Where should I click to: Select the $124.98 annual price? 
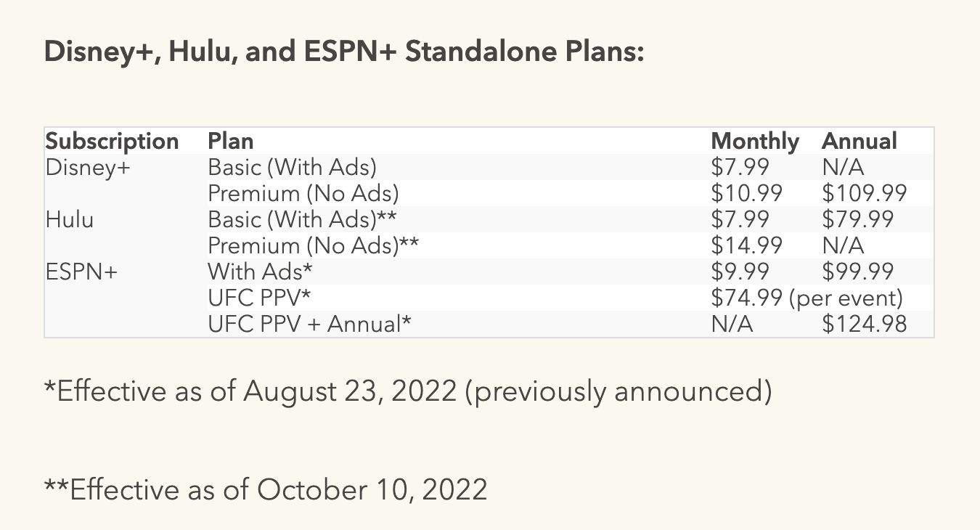(x=865, y=324)
